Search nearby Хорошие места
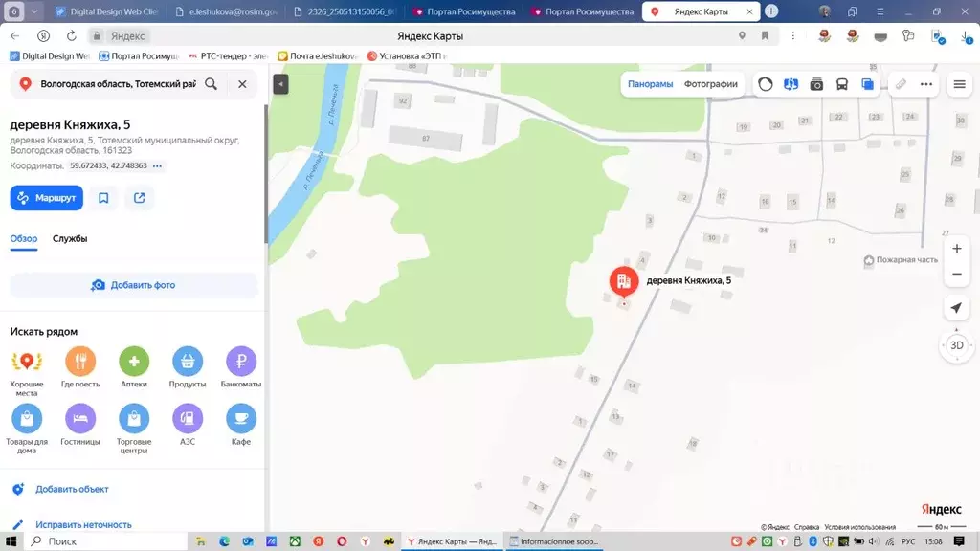The width and height of the screenshot is (980, 551). click(27, 371)
